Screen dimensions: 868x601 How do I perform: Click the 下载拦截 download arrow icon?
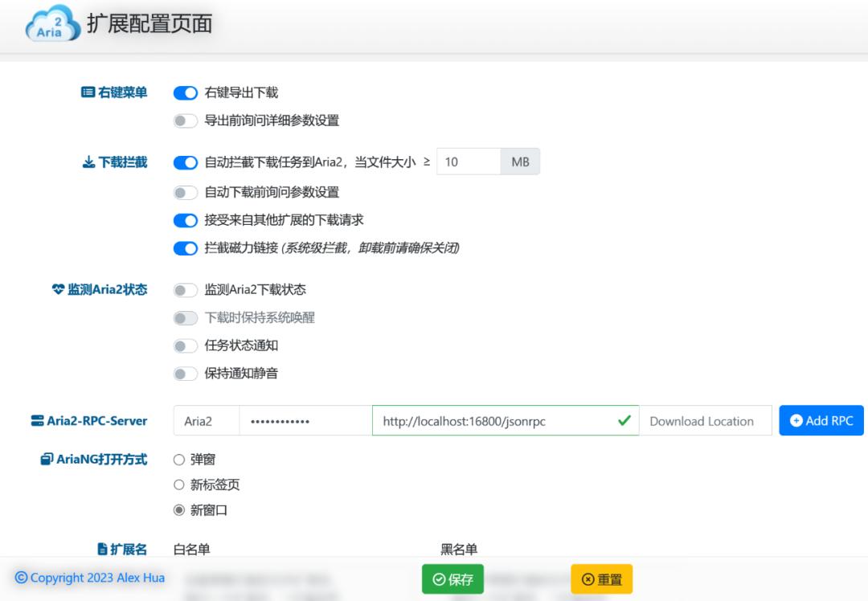pyautogui.click(x=88, y=161)
